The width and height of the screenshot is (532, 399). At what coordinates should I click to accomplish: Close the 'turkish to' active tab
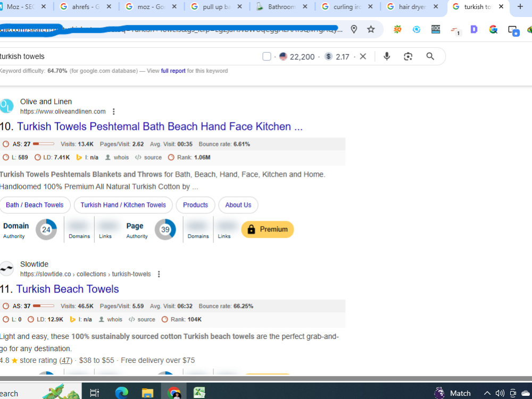[x=501, y=6]
